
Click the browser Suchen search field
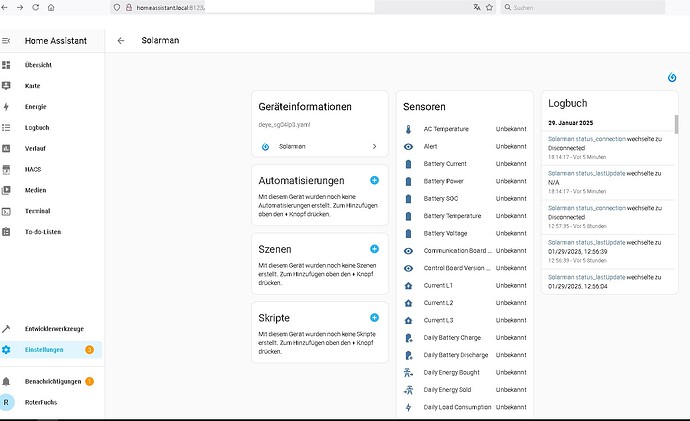[x=583, y=7]
